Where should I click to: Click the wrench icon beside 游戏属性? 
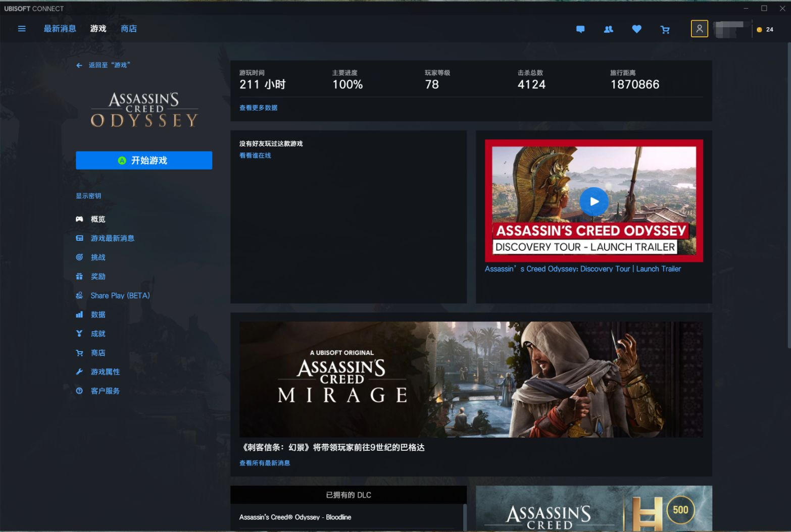79,372
